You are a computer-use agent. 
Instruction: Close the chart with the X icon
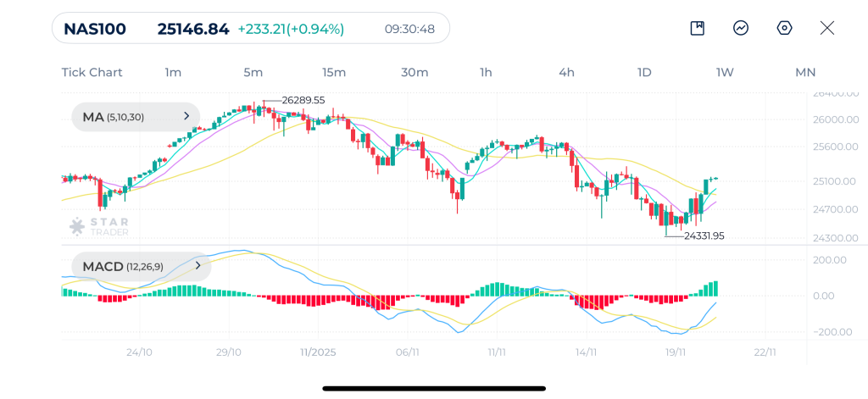827,28
